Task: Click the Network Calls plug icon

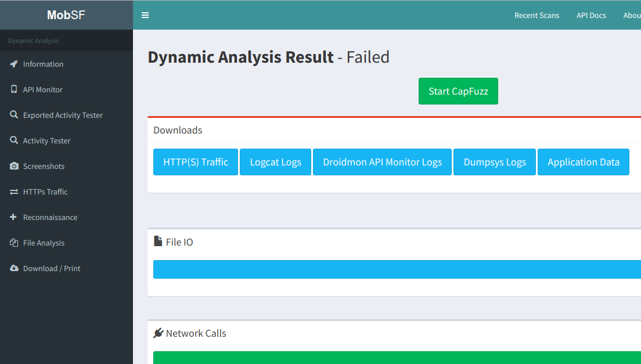Action: [159, 333]
